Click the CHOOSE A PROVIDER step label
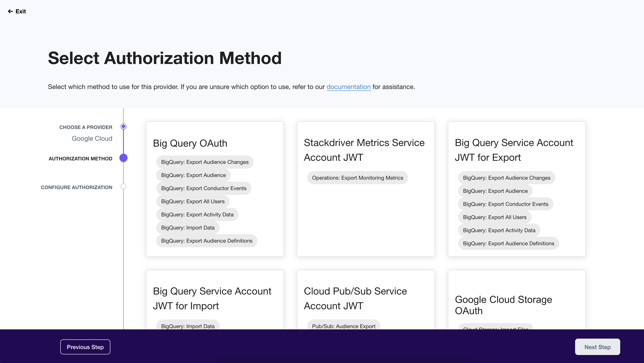The width and height of the screenshot is (644, 363). pos(86,127)
